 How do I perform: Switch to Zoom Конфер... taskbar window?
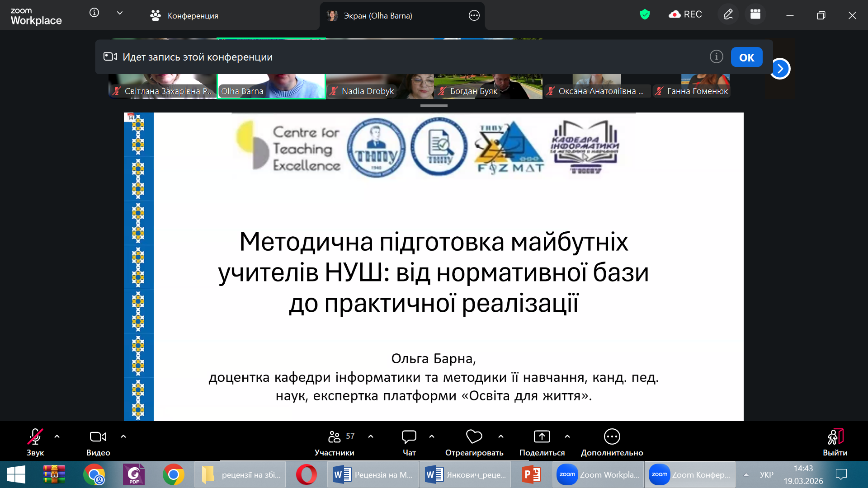tap(690, 474)
